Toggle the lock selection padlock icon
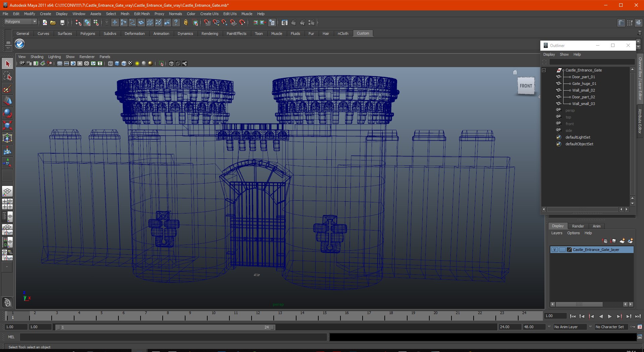The image size is (644, 352). [x=185, y=22]
